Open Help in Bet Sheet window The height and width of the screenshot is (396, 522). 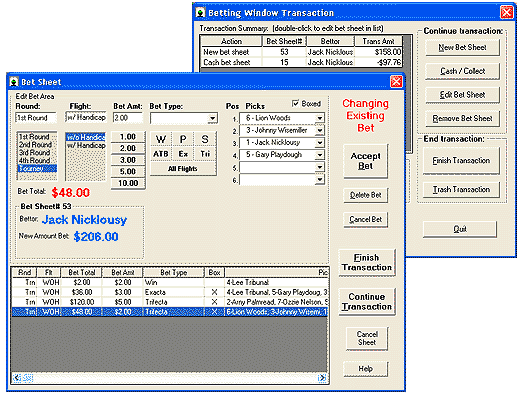click(365, 369)
